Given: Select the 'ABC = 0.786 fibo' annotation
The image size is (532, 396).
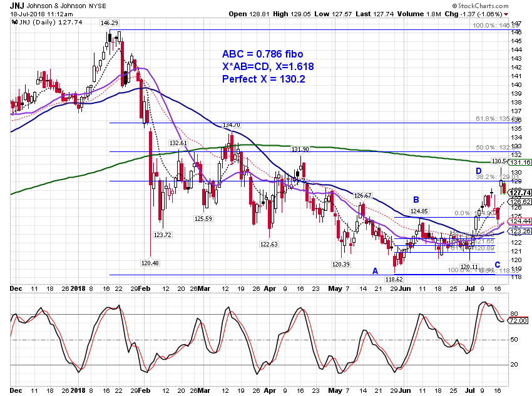Looking at the screenshot, I should (263, 54).
